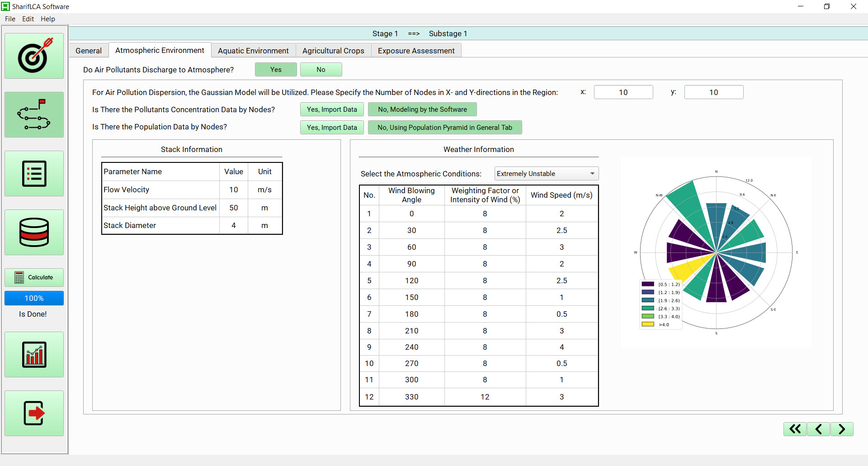This screenshot has width=868, height=466.
Task: Click the 100% progress bar
Action: 34,298
